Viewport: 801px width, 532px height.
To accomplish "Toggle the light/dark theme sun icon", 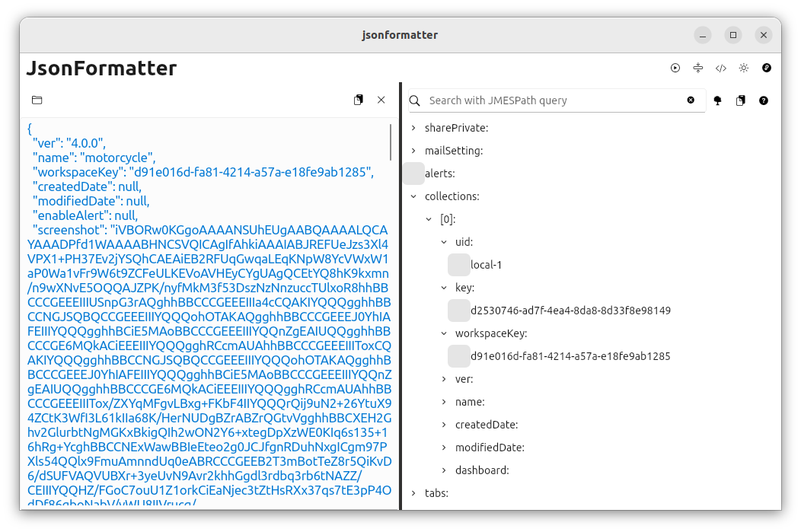I will pos(744,68).
